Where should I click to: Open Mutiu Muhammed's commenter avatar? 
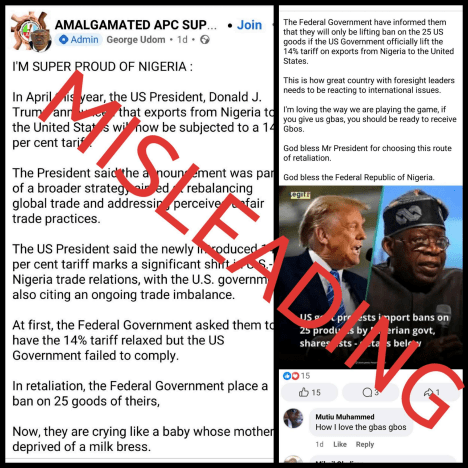[x=293, y=418]
